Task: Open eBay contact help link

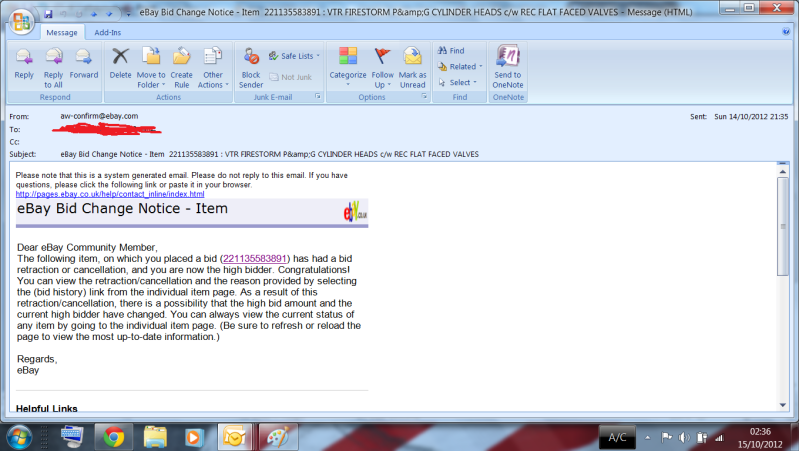Action: 110,194
